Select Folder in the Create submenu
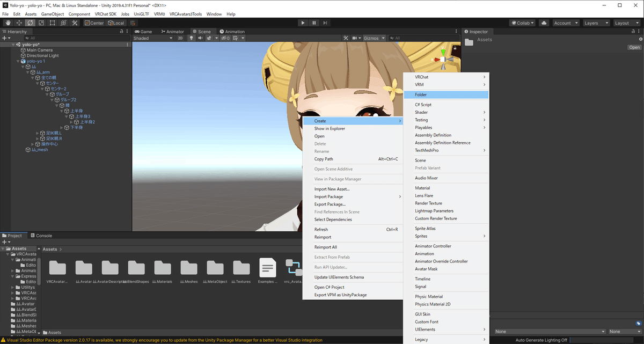Viewport: 644px width, 344px height. tap(446, 94)
